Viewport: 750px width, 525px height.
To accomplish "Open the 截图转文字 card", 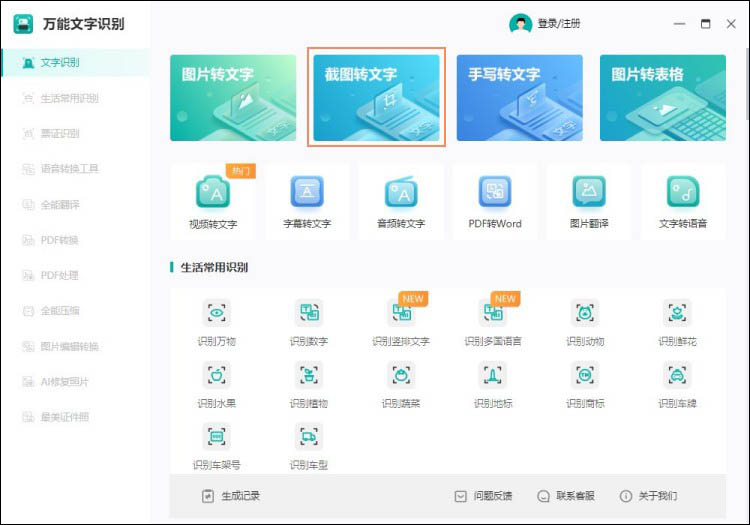I will click(x=376, y=98).
